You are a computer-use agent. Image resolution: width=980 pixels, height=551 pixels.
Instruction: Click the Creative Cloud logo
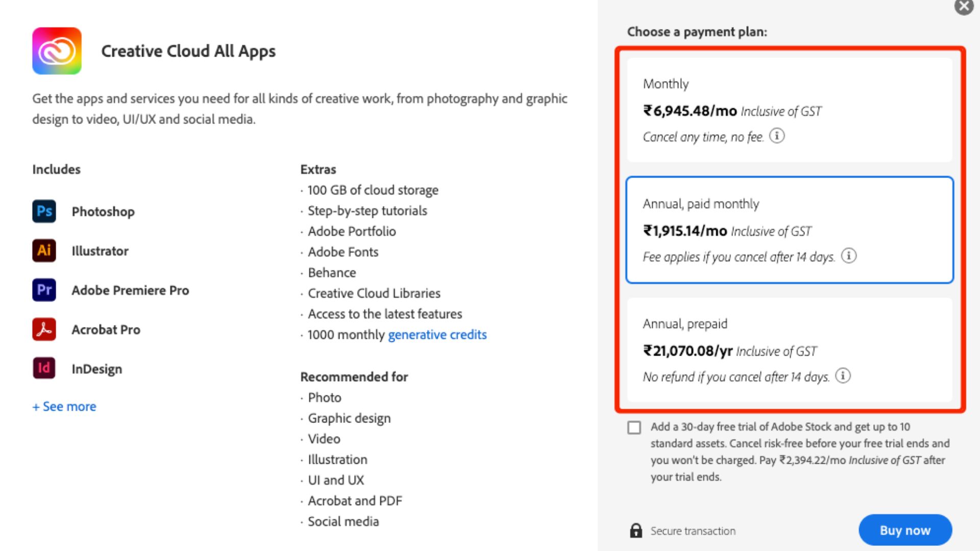pos(57,51)
